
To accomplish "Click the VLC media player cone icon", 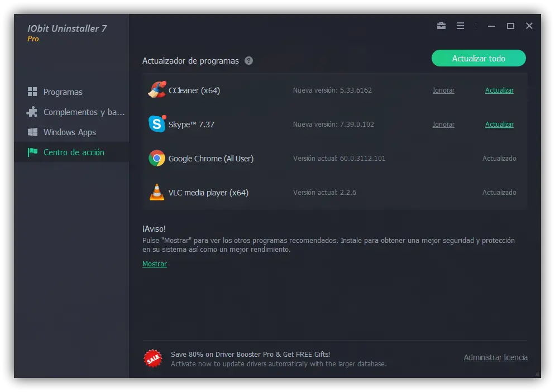I will point(157,192).
